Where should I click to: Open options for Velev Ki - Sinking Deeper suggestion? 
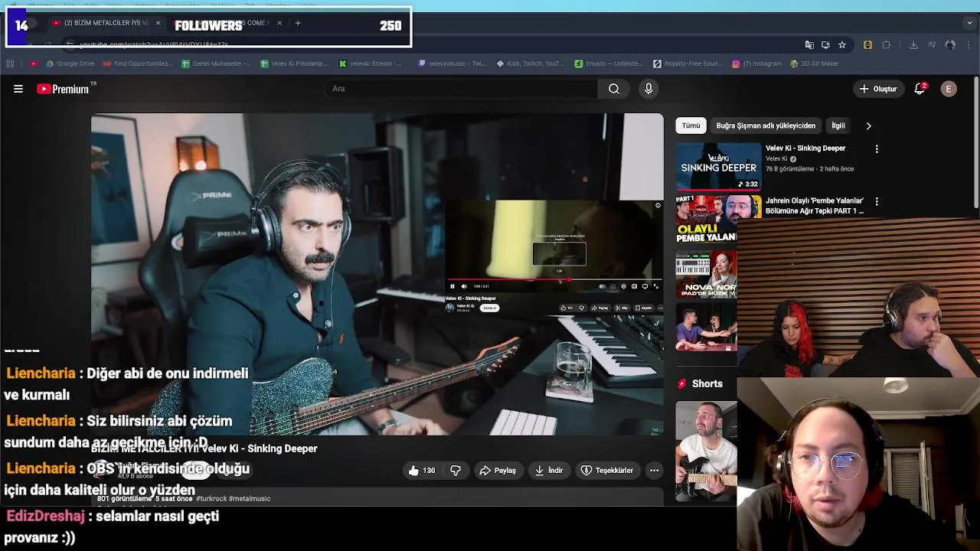point(877,149)
